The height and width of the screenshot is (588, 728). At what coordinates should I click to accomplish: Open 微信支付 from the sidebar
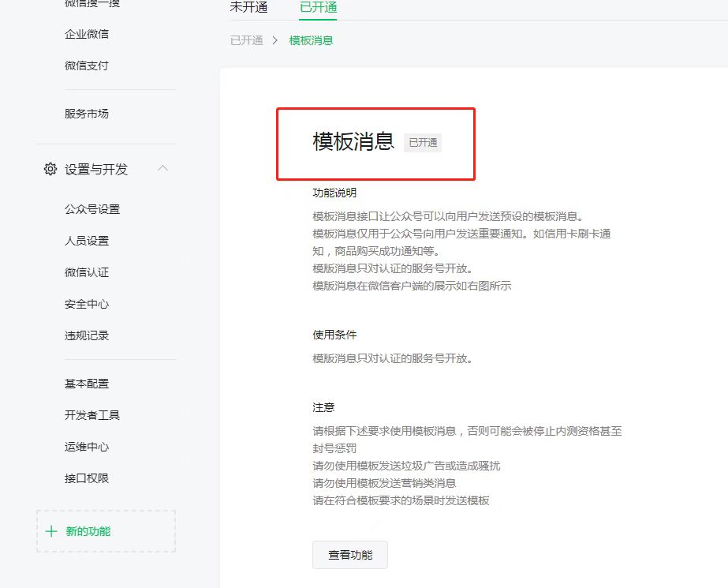[x=87, y=66]
